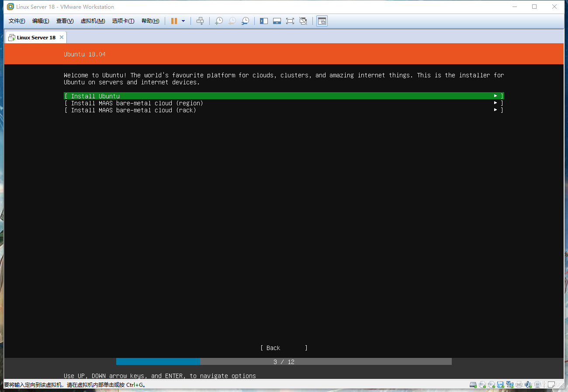Viewport: 568px width, 392px height.
Task: Click the printer device status icon
Action: (519, 385)
